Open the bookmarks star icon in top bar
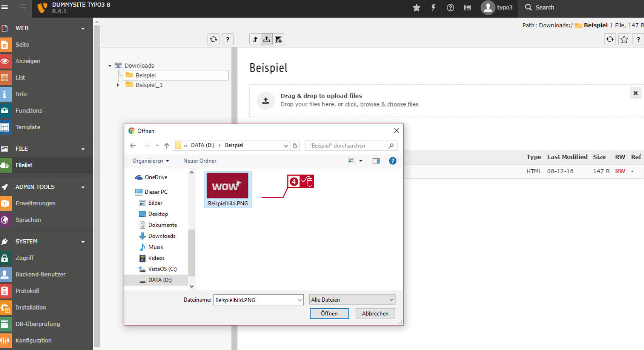644x350 pixels. pos(416,8)
